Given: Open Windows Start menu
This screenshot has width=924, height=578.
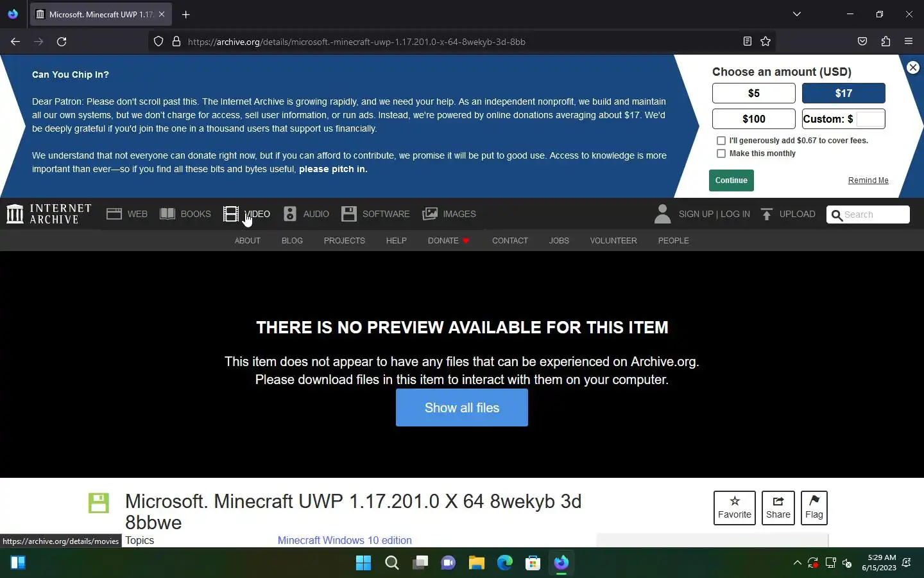Looking at the screenshot, I should [363, 563].
